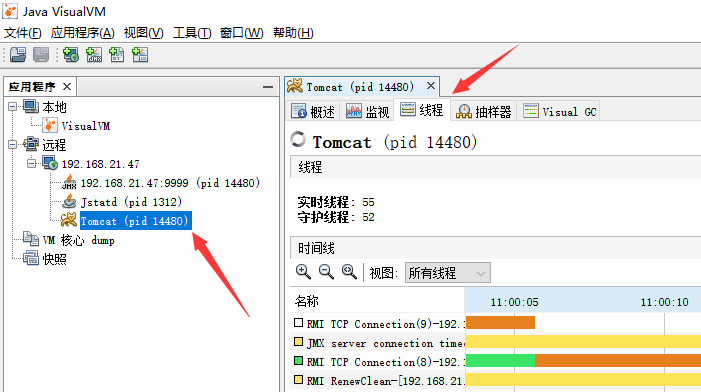
Task: Click the JMX connection icon for port 9999
Action: pos(69,182)
